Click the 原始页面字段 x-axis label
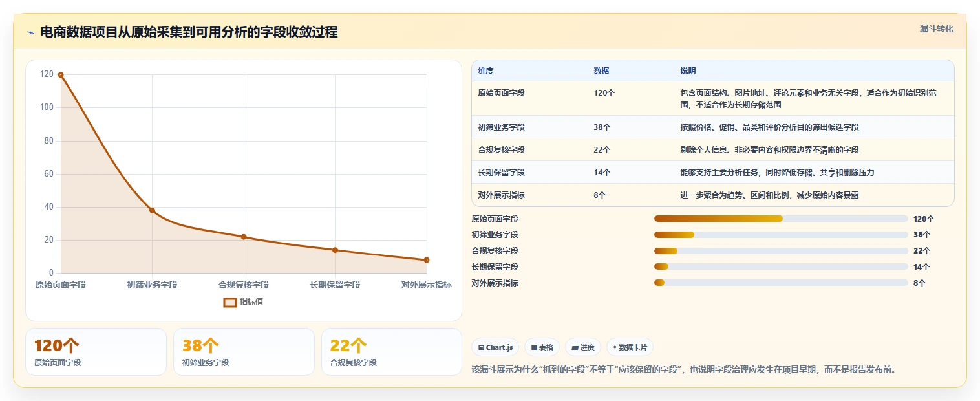The width and height of the screenshot is (980, 401). pyautogui.click(x=61, y=285)
